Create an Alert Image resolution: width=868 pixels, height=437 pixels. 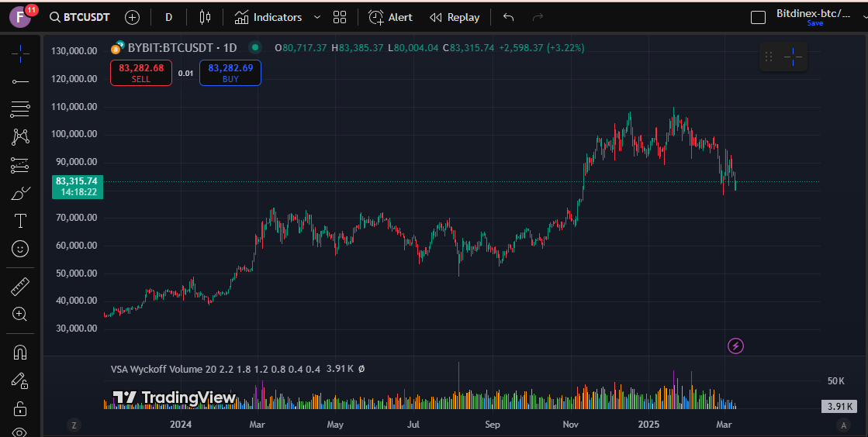[390, 17]
